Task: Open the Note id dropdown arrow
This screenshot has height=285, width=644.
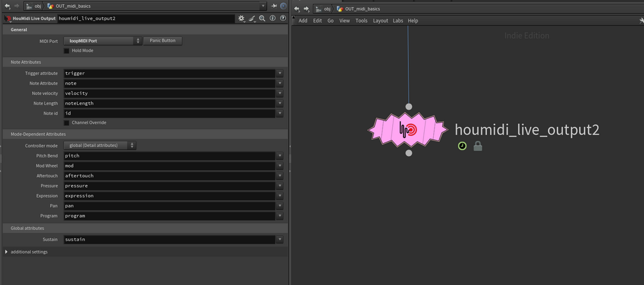Action: 279,113
